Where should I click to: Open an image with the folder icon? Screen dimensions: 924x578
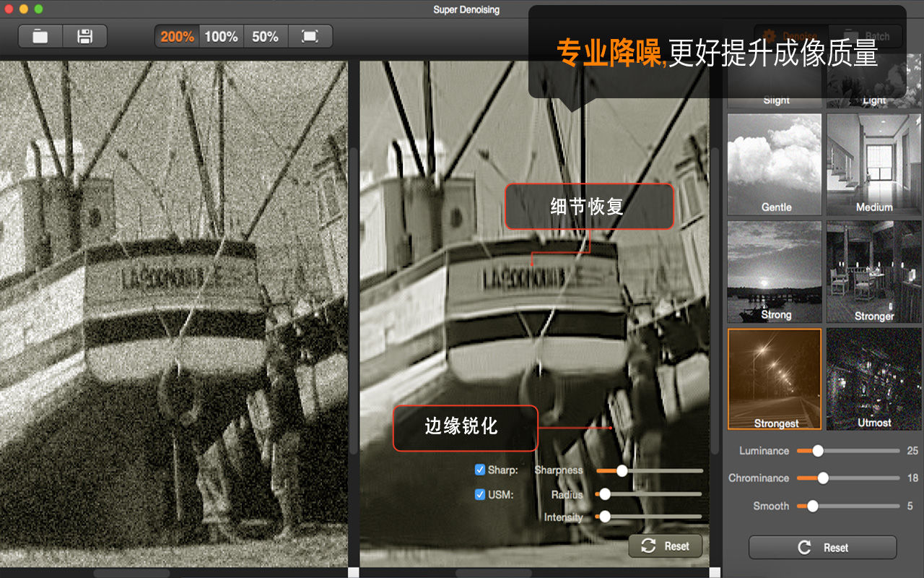(40, 36)
